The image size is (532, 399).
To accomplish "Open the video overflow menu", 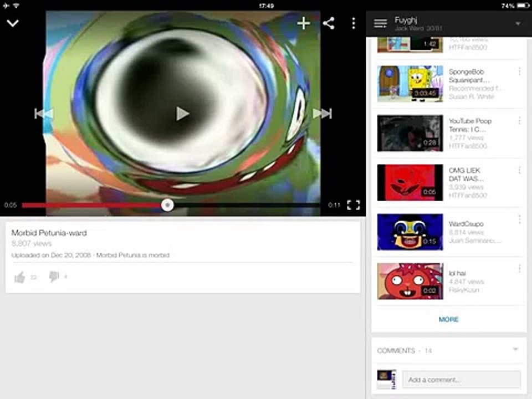I will coord(354,23).
